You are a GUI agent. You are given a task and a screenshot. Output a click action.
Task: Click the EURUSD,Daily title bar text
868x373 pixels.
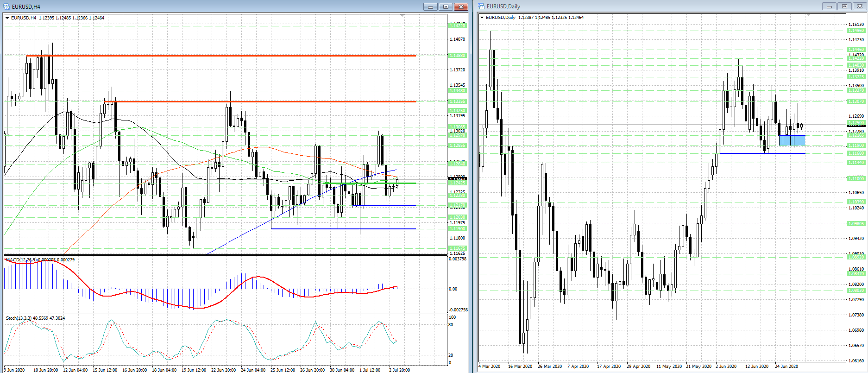point(503,6)
